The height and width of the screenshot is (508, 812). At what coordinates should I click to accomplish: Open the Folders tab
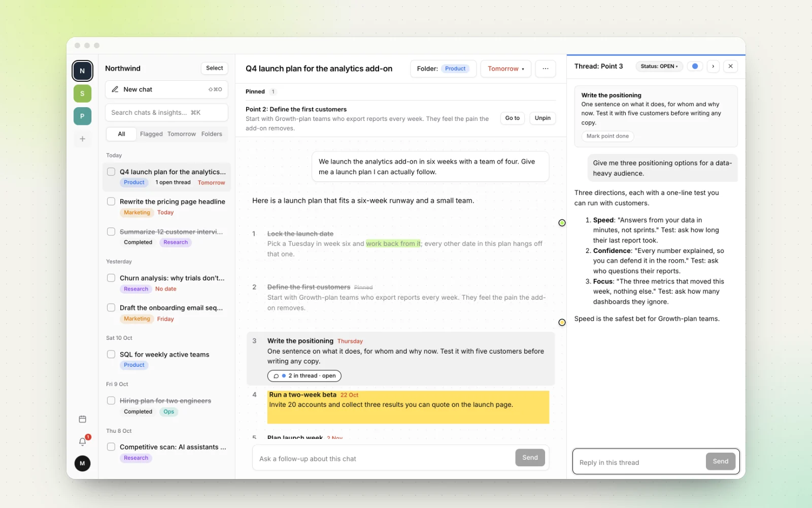212,134
